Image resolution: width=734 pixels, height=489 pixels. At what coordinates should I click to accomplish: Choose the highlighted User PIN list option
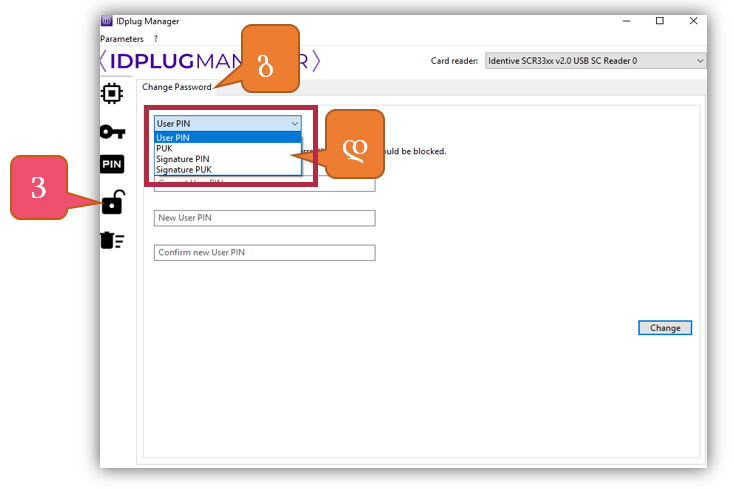225,137
